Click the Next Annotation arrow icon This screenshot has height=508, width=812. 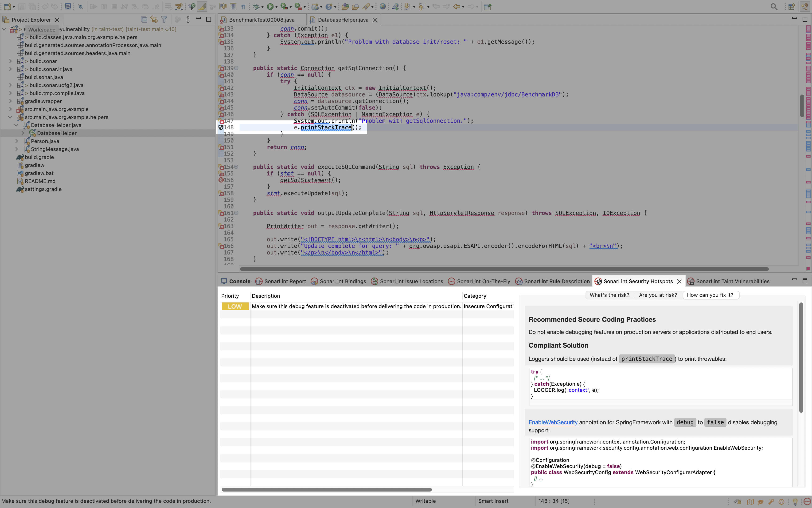[408, 7]
